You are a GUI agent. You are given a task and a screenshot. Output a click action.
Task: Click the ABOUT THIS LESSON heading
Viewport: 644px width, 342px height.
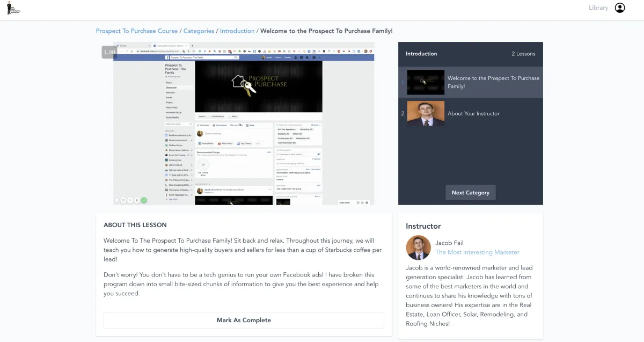pos(135,225)
